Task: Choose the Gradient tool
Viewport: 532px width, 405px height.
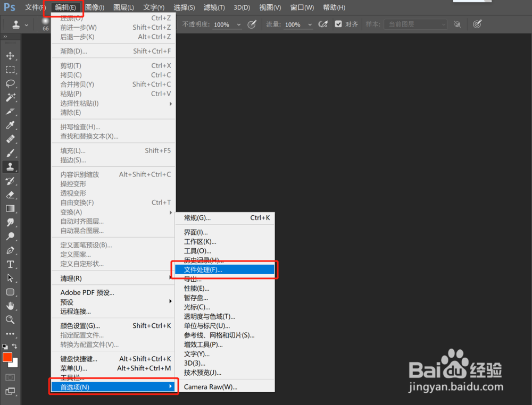Action: coord(12,208)
